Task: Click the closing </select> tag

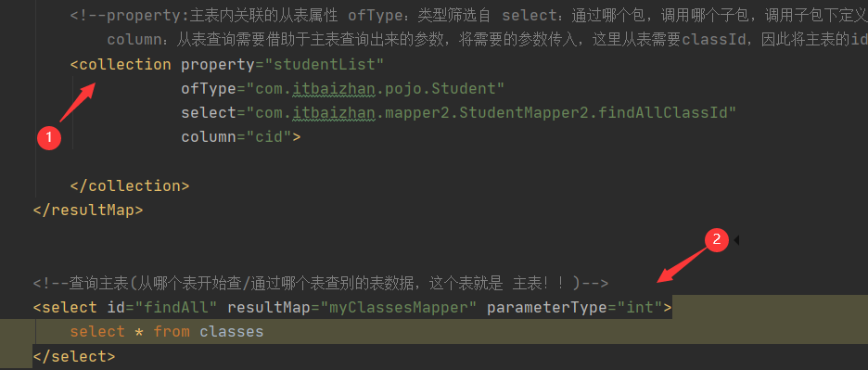Action: tap(74, 355)
